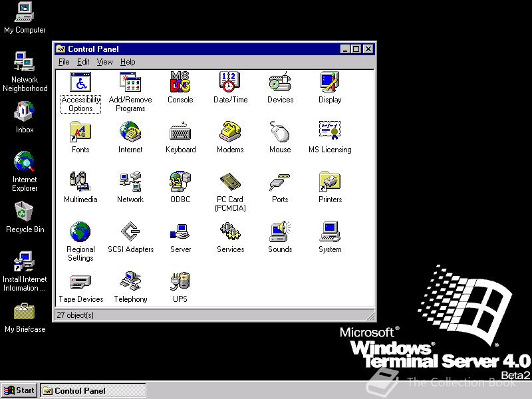The height and width of the screenshot is (399, 532).
Task: Click the Control Panel taskbar button
Action: pyautogui.click(x=93, y=390)
